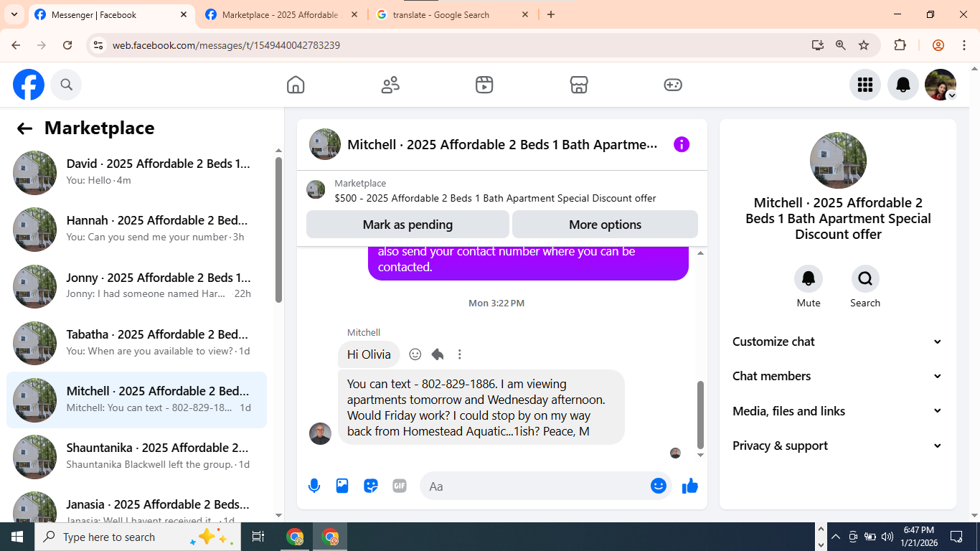The height and width of the screenshot is (551, 980).
Task: Reply to the 'Hi Olivia' message
Action: (x=438, y=354)
